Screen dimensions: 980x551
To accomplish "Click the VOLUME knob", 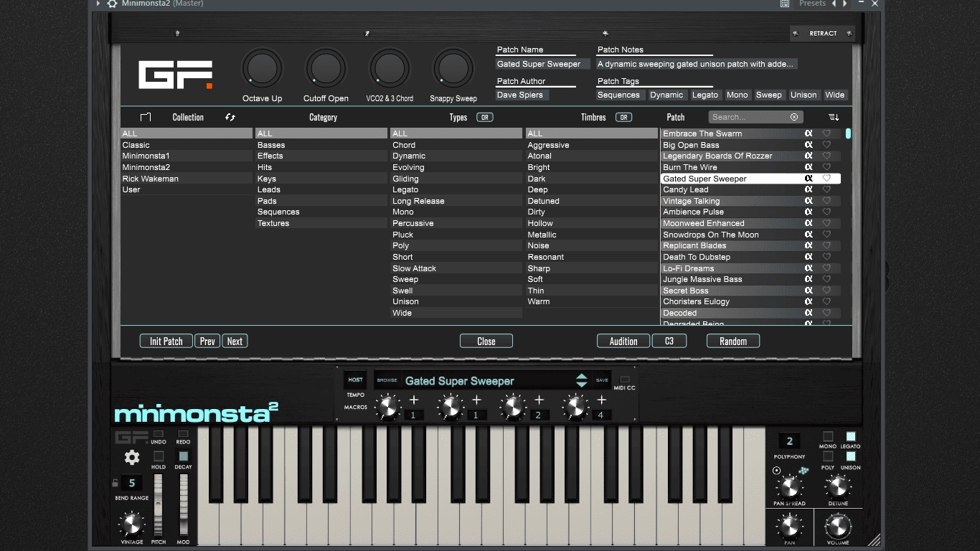I will point(837,527).
